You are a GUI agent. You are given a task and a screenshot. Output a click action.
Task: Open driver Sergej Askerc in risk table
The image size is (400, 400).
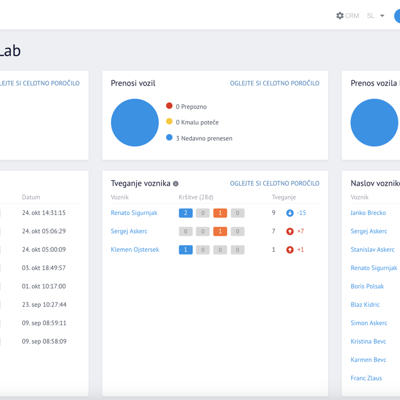point(129,231)
